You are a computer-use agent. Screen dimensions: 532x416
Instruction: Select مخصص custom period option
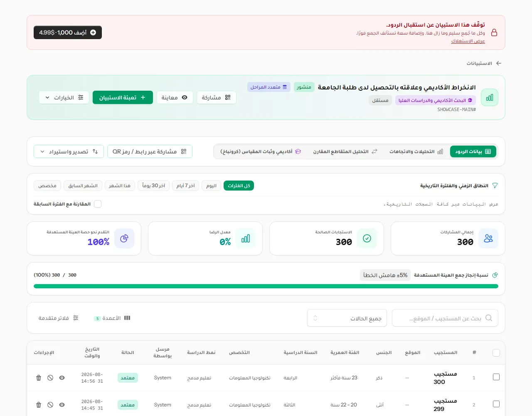47,186
